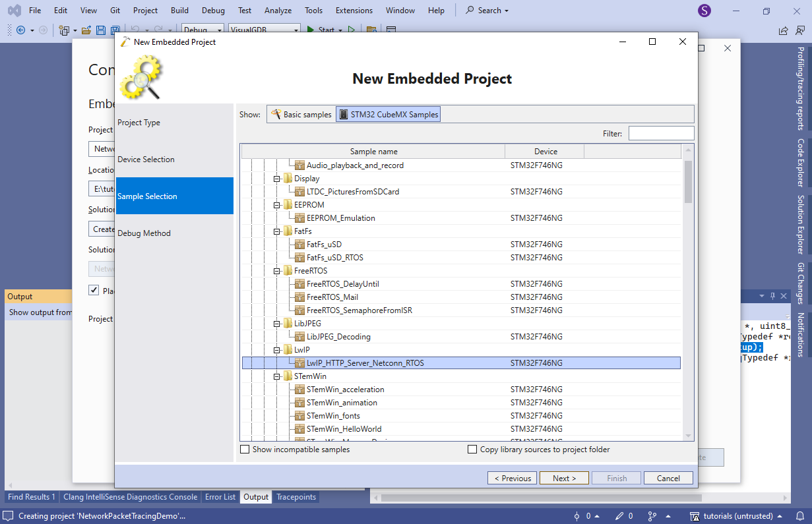Open the Solution Explorer side tab
This screenshot has width=812, height=524.
[x=801, y=224]
